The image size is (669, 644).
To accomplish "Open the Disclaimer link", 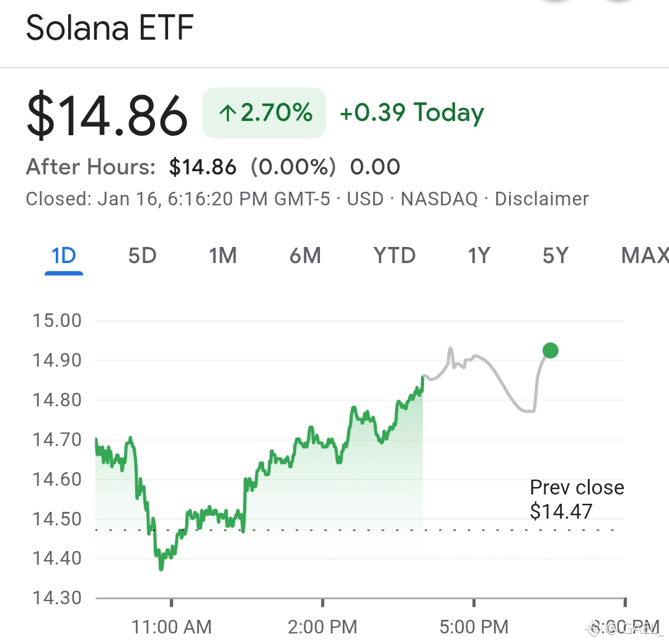I will coord(541,199).
